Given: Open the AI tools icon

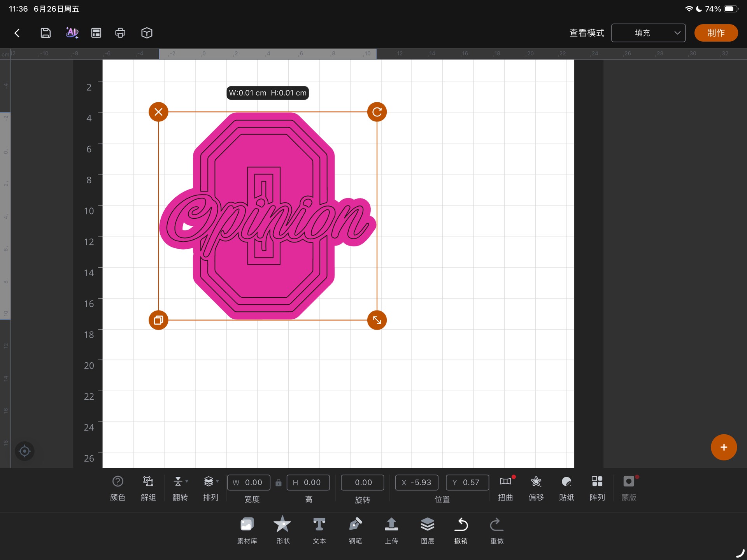Looking at the screenshot, I should coord(72,33).
